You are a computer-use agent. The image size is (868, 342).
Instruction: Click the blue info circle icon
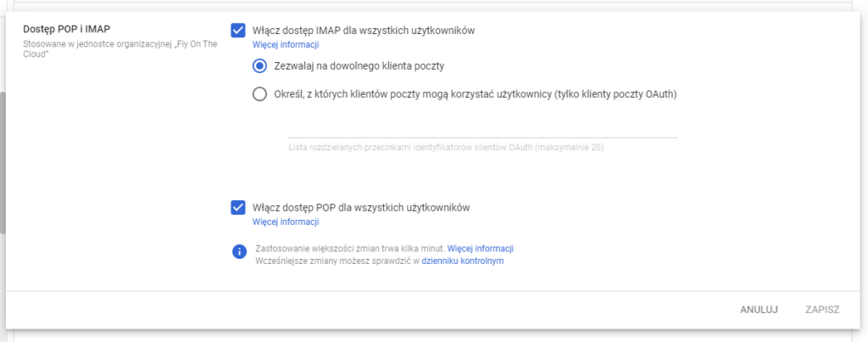point(238,251)
